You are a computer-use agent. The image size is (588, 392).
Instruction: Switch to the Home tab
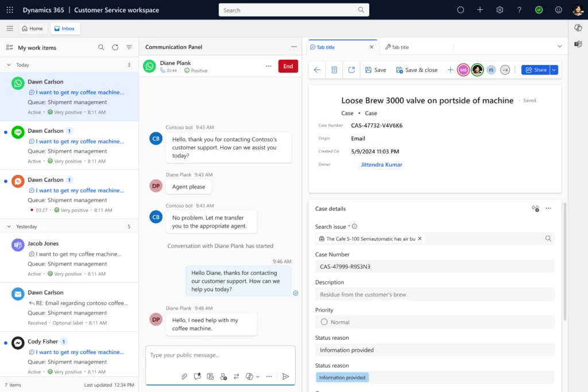[x=33, y=28]
